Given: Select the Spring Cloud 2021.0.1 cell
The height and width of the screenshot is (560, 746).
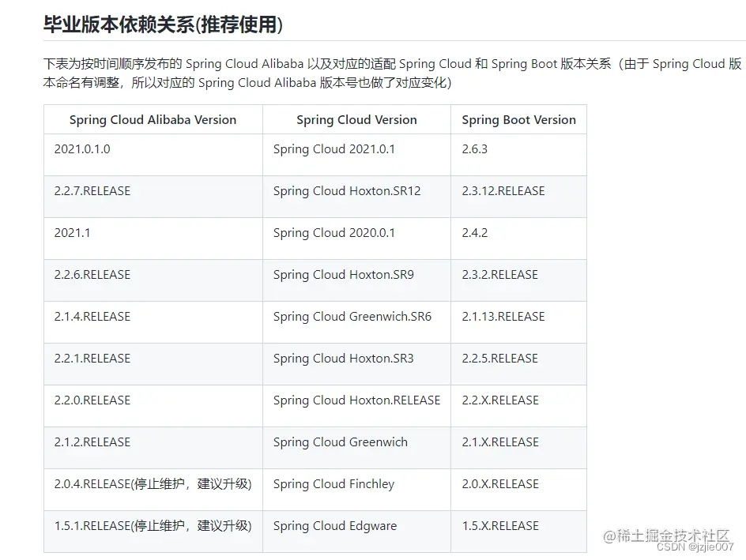Looking at the screenshot, I should click(x=357, y=155).
